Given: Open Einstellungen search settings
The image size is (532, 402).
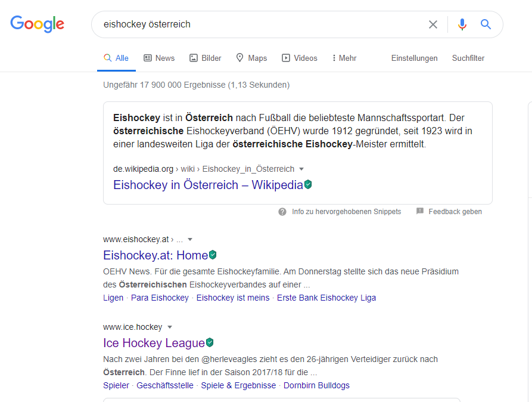Looking at the screenshot, I should (414, 58).
